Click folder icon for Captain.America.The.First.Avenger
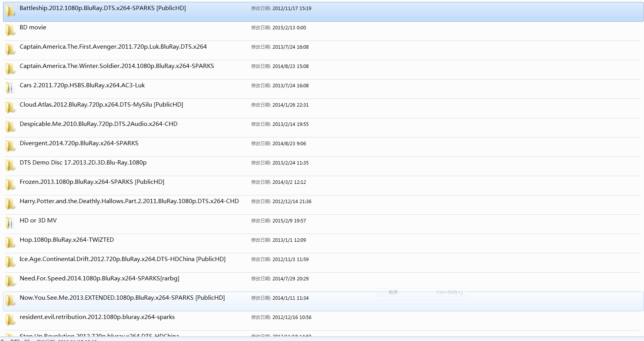This screenshot has width=644, height=341. pyautogui.click(x=10, y=50)
